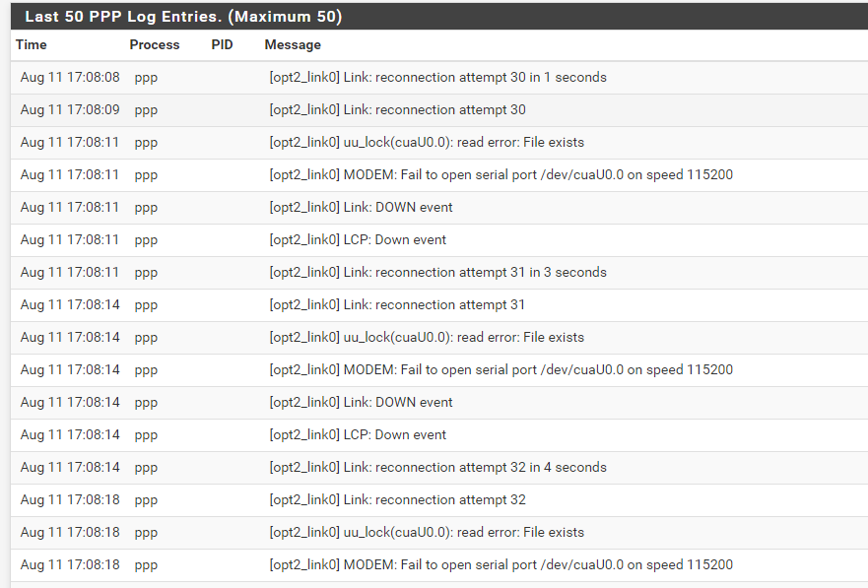The height and width of the screenshot is (588, 868).
Task: Select the 17:08:14 MODEM fail to open message
Action: point(501,369)
